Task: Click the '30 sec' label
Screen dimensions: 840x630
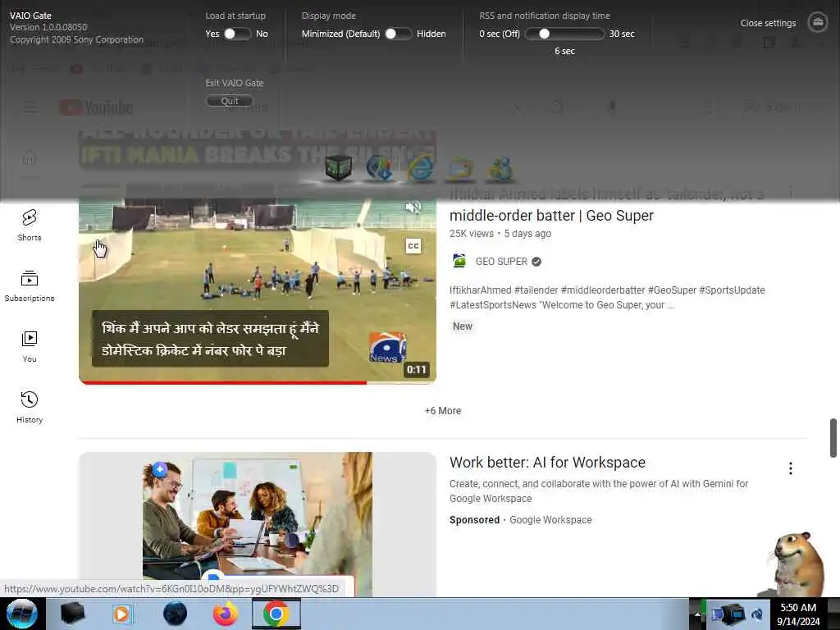Action: click(x=622, y=34)
